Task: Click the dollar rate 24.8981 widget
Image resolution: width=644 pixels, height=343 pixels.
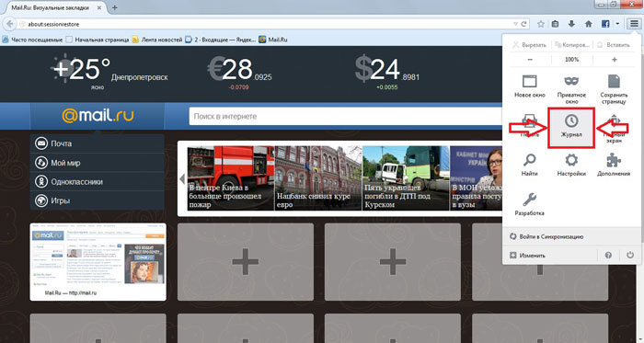Action: click(x=387, y=72)
